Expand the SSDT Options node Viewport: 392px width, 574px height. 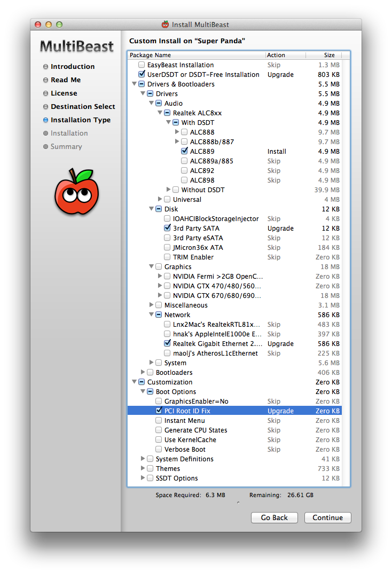coord(143,478)
